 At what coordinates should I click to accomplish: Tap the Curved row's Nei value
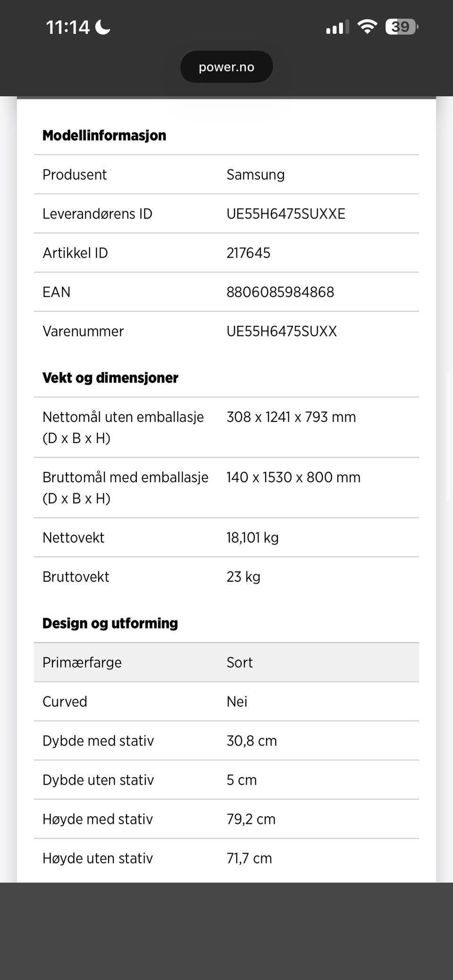(x=237, y=701)
